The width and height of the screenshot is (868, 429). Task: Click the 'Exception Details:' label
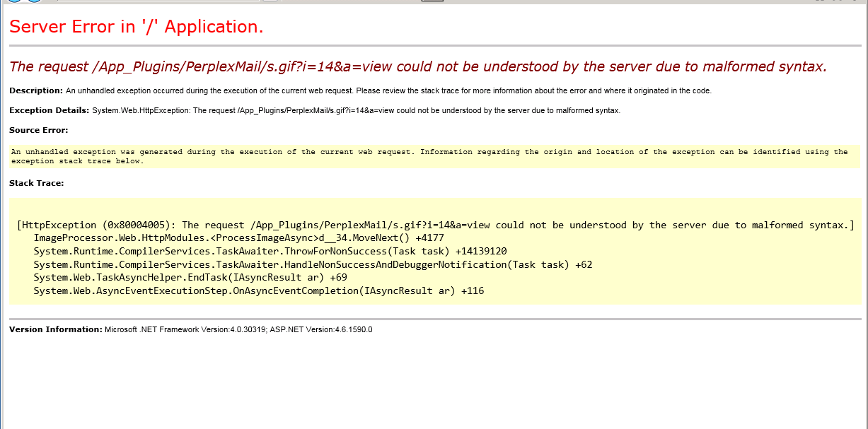pyautogui.click(x=50, y=110)
